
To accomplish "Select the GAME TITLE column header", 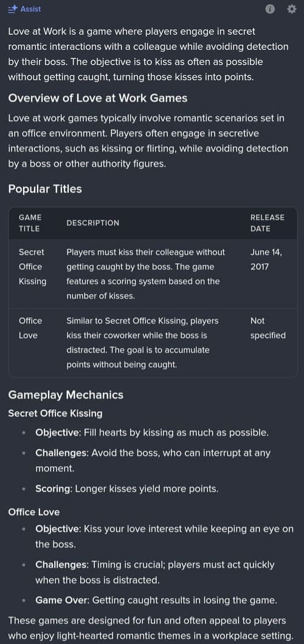I will click(30, 223).
